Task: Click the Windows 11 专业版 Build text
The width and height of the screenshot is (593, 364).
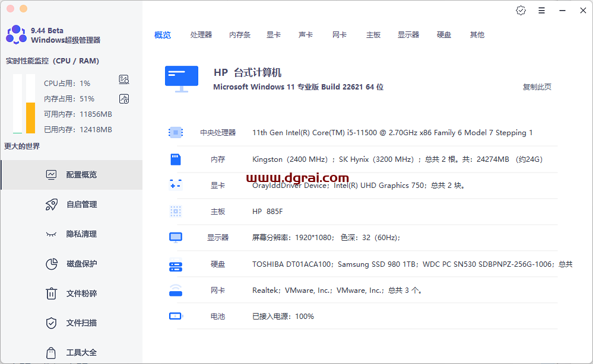Action: tap(299, 87)
